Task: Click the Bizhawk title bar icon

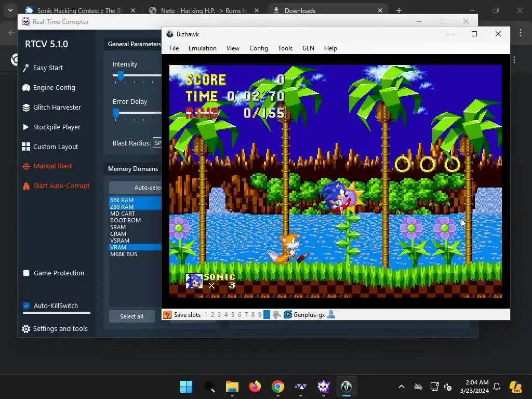Action: [x=170, y=34]
